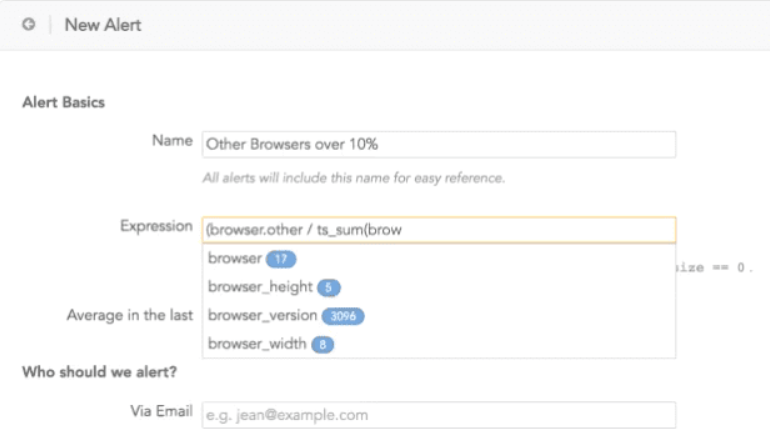
Task: Click the Via Email input field
Action: click(439, 415)
